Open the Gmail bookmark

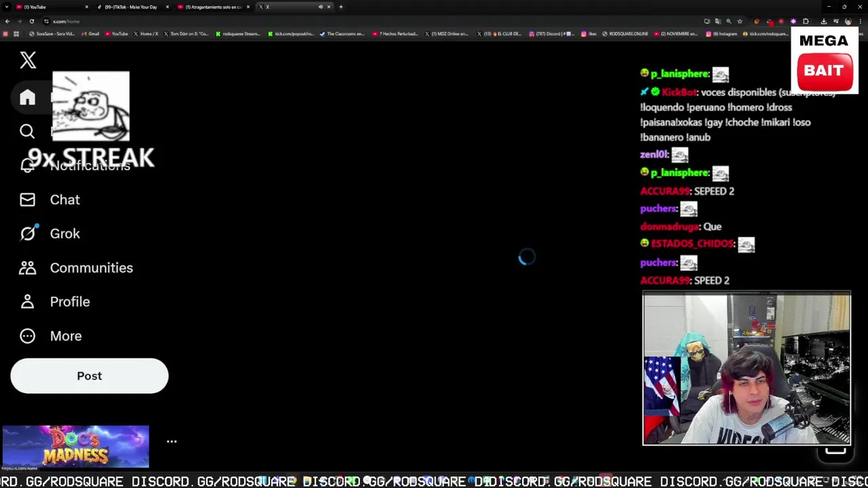(x=90, y=33)
